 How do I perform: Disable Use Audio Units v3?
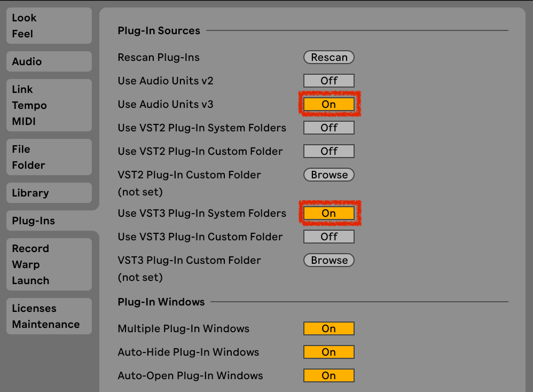(329, 104)
